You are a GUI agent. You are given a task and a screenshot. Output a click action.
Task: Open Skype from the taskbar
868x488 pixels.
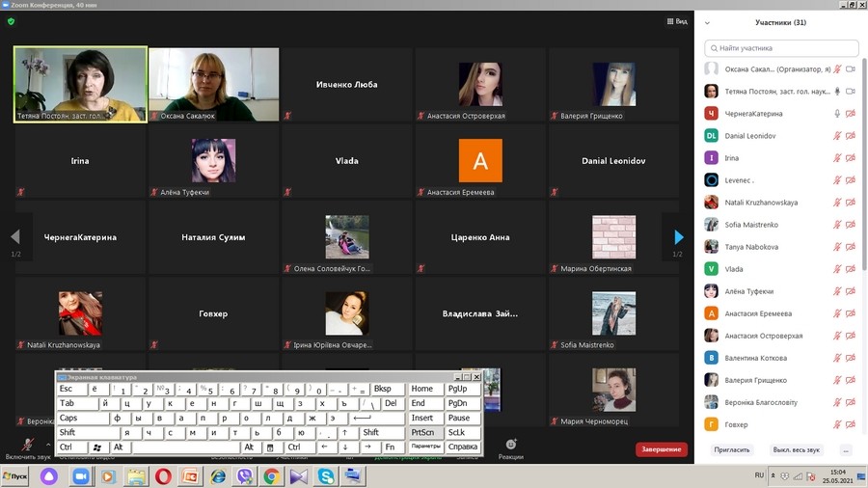[327, 476]
